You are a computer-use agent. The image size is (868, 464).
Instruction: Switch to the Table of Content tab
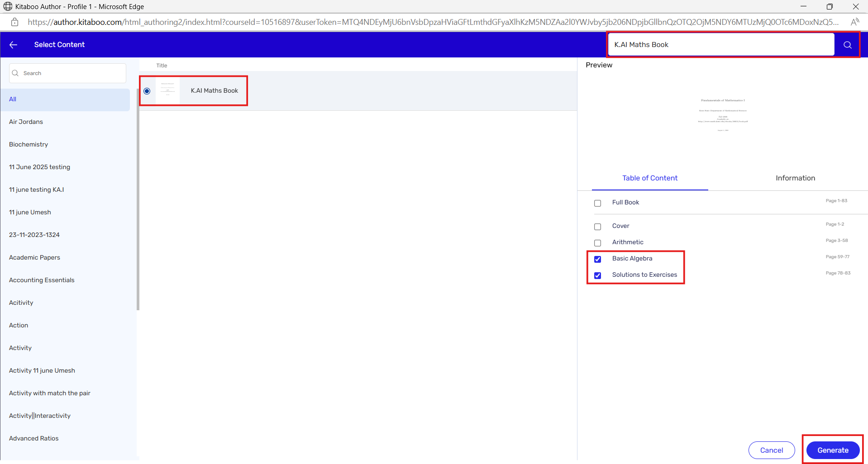click(x=649, y=178)
